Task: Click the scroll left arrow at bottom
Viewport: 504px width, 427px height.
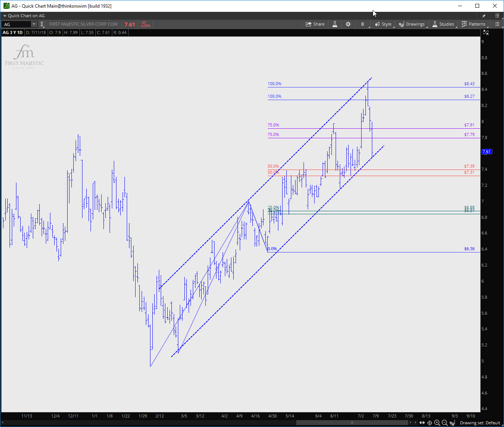Action: click(x=410, y=423)
